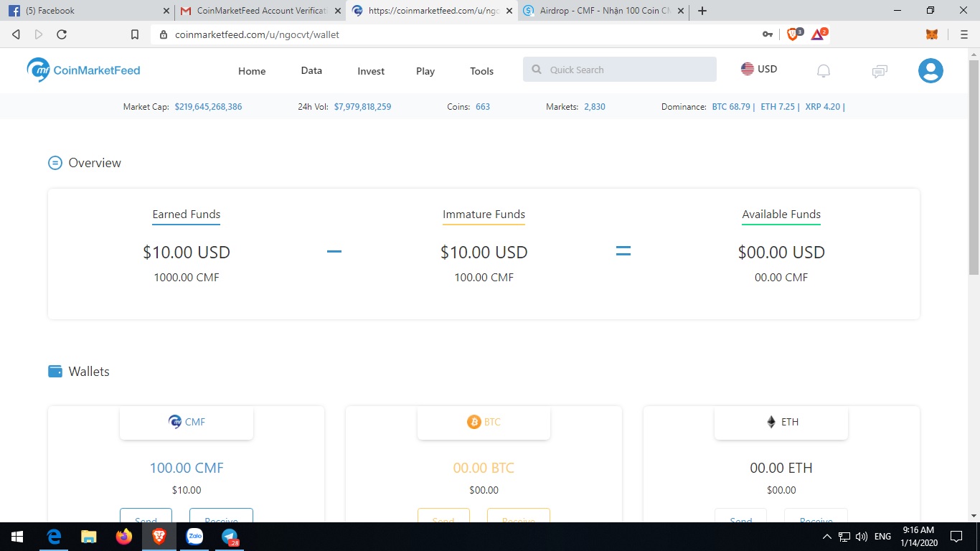Launch Microsoft Edge from the taskbar

pyautogui.click(x=54, y=537)
